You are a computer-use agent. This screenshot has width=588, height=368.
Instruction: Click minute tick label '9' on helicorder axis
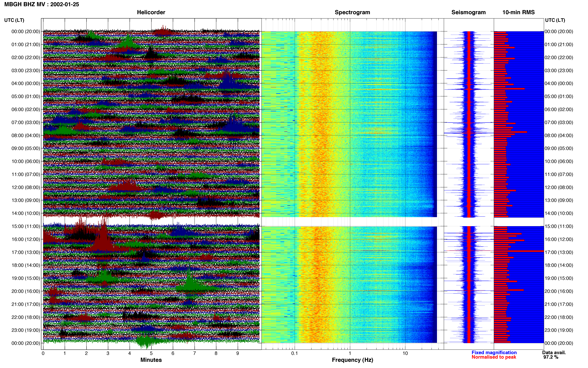(238, 353)
